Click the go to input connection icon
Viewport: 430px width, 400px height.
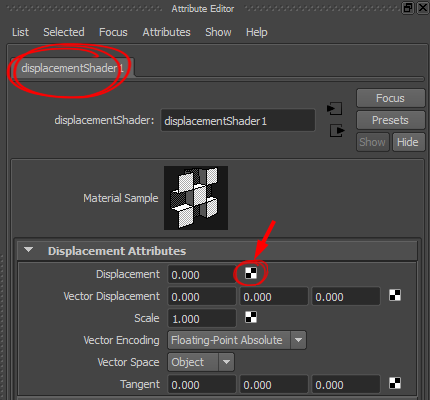[x=335, y=109]
